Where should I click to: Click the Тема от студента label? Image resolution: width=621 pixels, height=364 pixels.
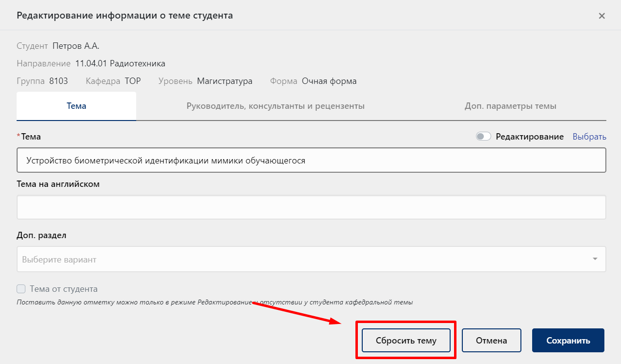[x=63, y=288]
